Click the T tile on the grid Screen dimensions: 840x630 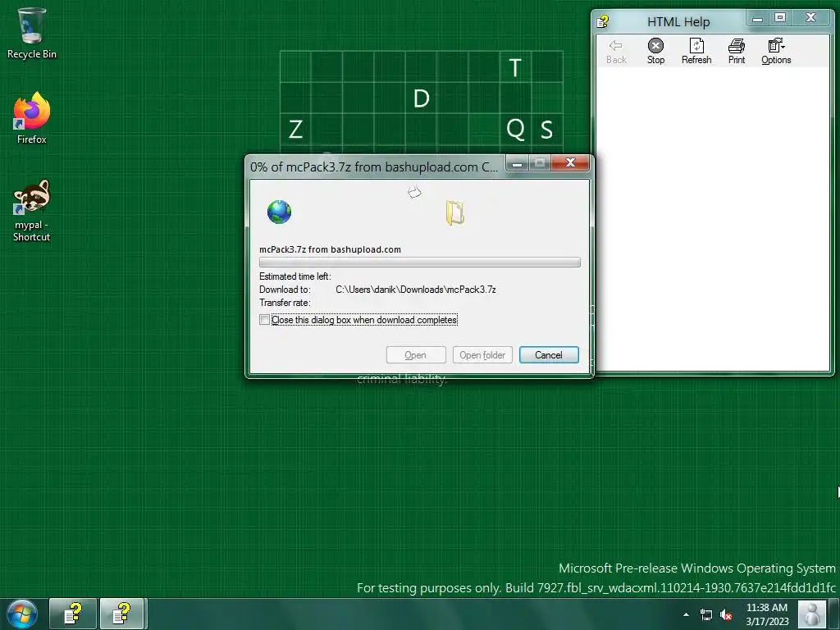[515, 67]
